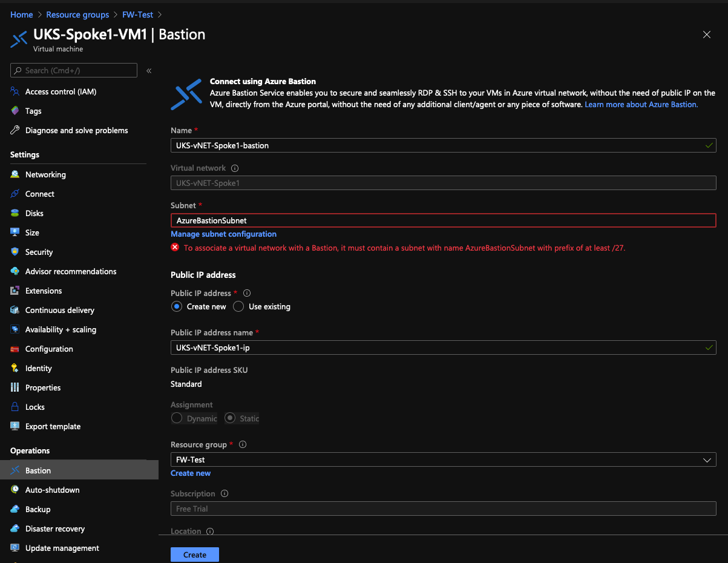Click the Public IP address name field
Image resolution: width=728 pixels, height=563 pixels.
tap(444, 347)
